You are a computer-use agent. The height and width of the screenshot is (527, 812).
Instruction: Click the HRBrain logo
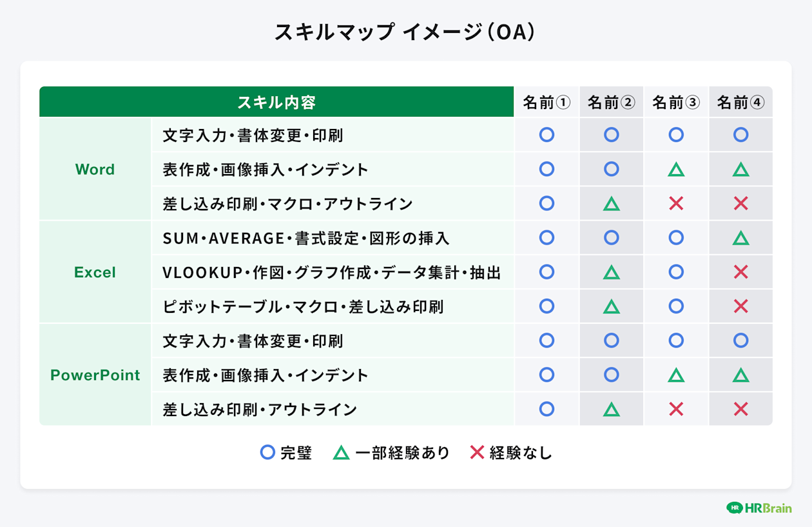click(x=759, y=508)
